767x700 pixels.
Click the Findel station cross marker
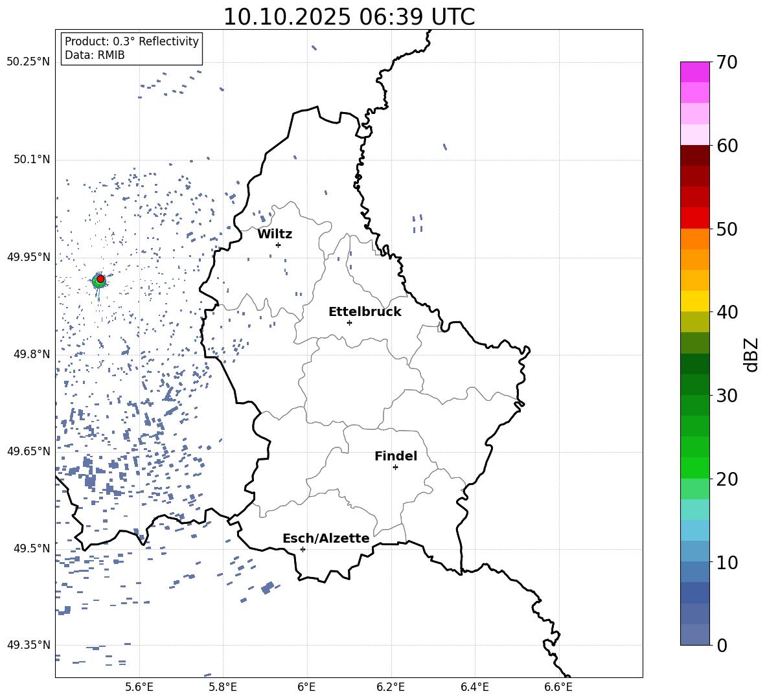point(395,467)
